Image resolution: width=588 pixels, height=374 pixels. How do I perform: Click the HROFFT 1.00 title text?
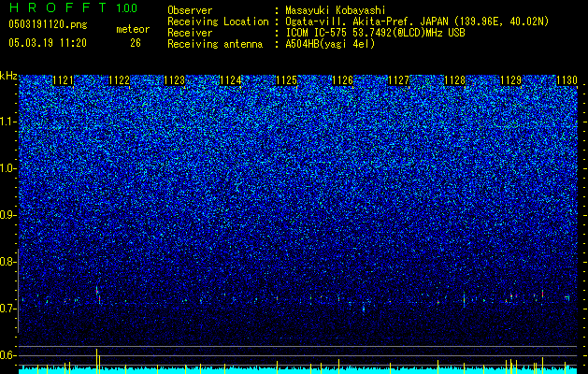(x=73, y=7)
